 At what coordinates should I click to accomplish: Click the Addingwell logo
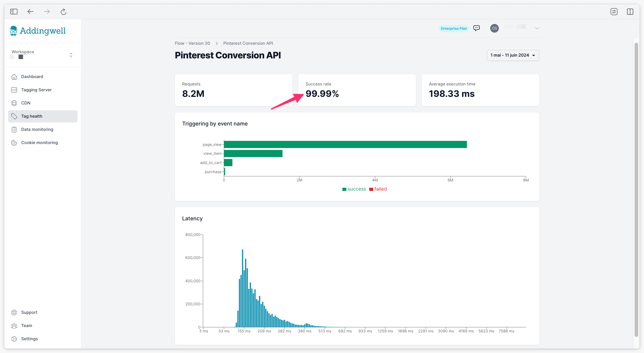[38, 31]
